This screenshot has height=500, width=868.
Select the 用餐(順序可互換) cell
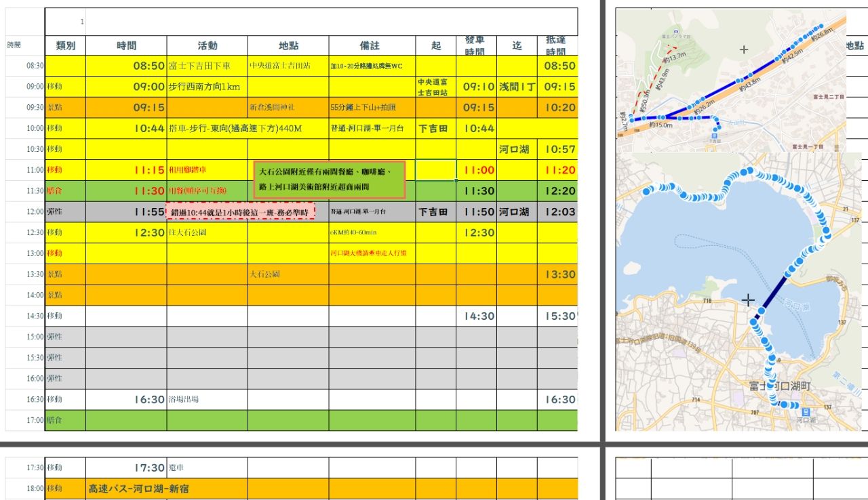coord(208,191)
